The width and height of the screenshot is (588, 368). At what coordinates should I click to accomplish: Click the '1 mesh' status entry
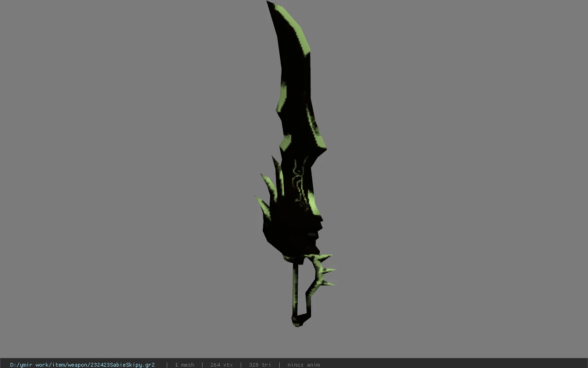click(x=184, y=365)
